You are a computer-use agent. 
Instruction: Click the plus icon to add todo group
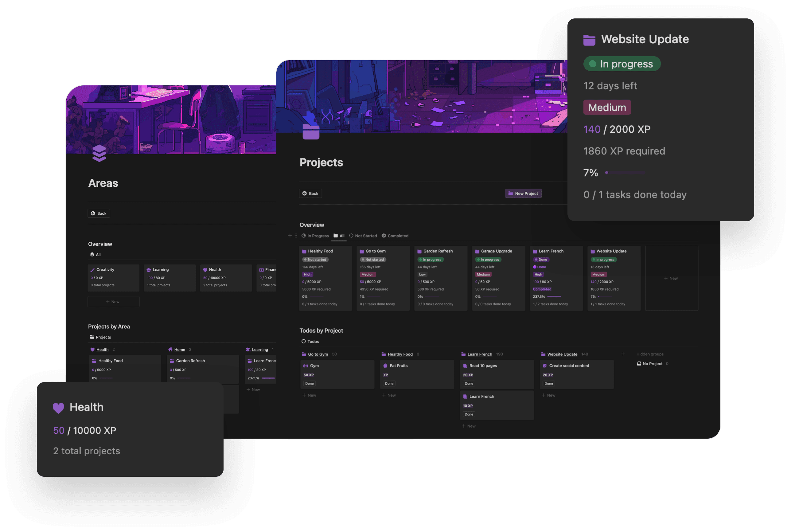click(x=623, y=354)
